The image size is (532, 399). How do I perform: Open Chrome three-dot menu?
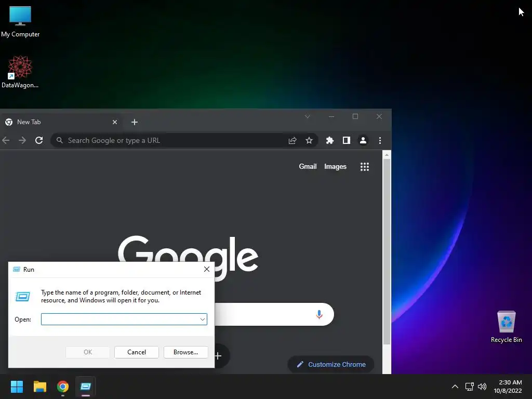point(380,140)
